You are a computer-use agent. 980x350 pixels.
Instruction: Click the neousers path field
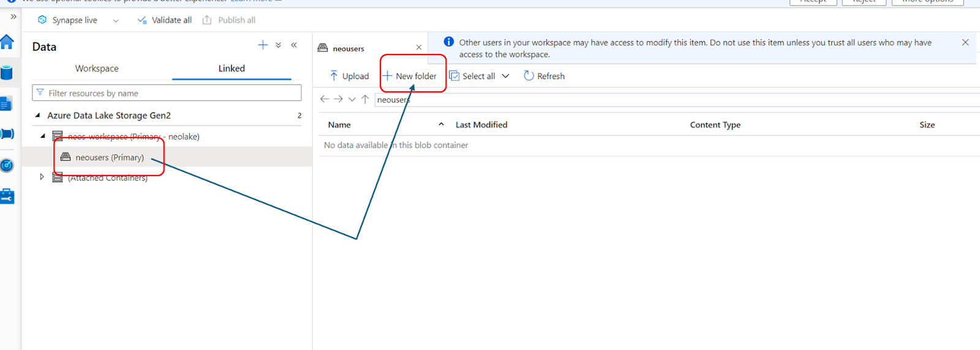[677, 100]
